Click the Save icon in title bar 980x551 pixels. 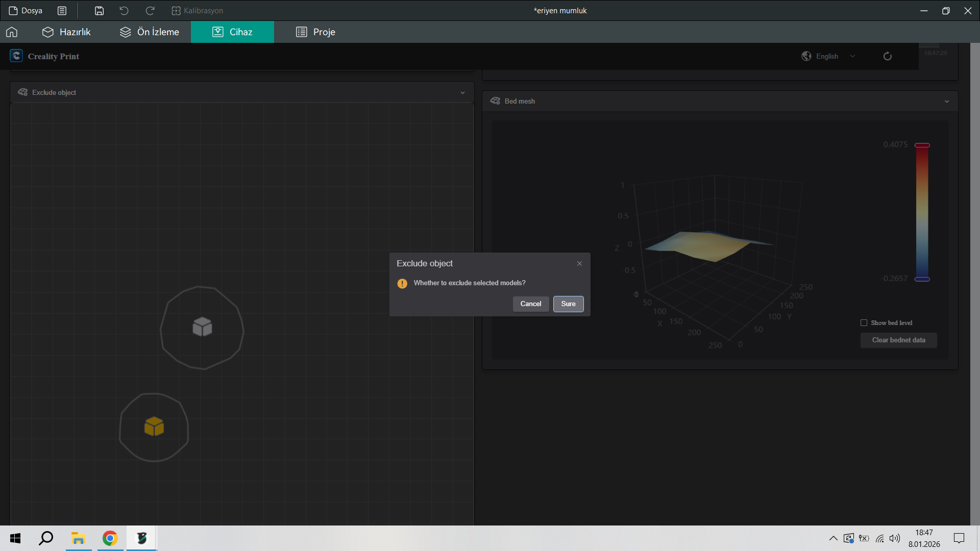[x=100, y=11]
